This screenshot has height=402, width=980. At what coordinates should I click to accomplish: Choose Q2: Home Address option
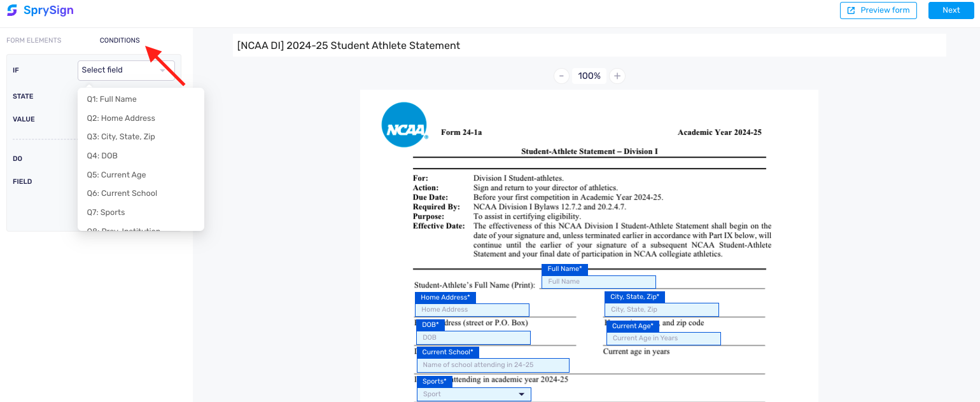[x=121, y=118]
